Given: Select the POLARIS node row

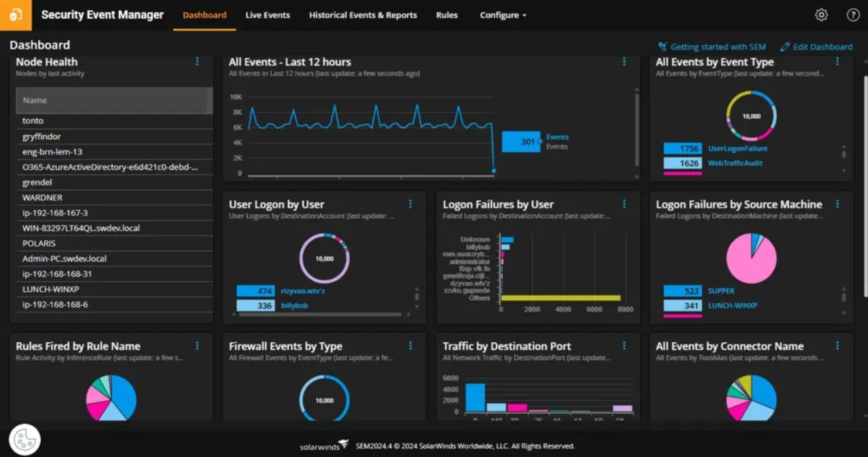Looking at the screenshot, I should tap(114, 243).
